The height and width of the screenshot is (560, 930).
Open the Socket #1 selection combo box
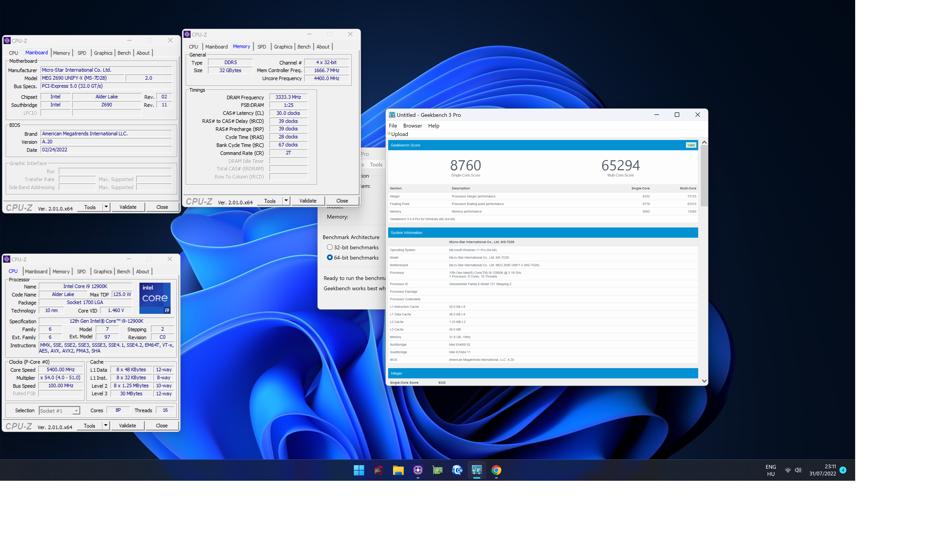59,411
